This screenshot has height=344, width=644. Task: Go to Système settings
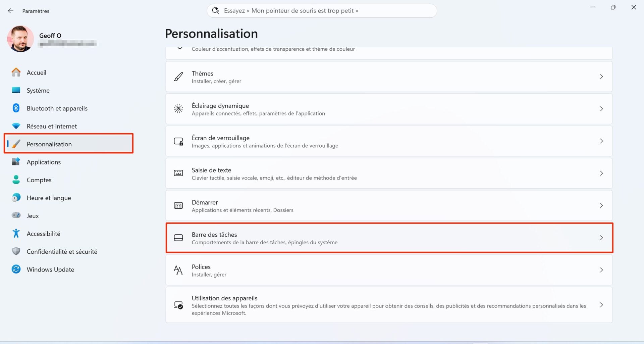[x=69, y=90]
